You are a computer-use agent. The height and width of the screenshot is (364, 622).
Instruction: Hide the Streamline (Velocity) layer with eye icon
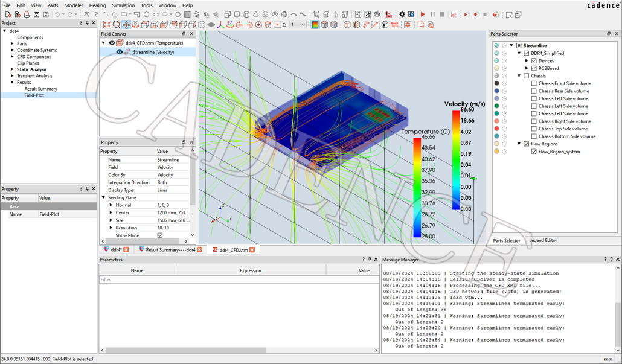point(119,52)
